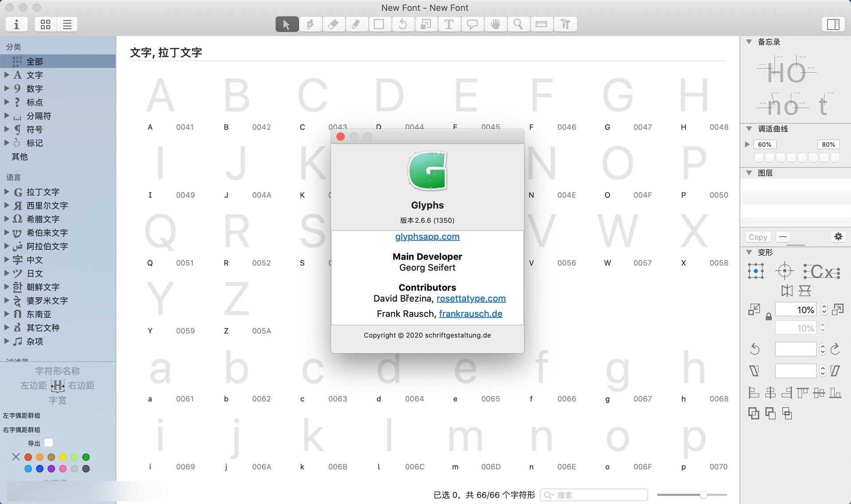
Task: Open glyphsapp.com link
Action: pyautogui.click(x=427, y=236)
